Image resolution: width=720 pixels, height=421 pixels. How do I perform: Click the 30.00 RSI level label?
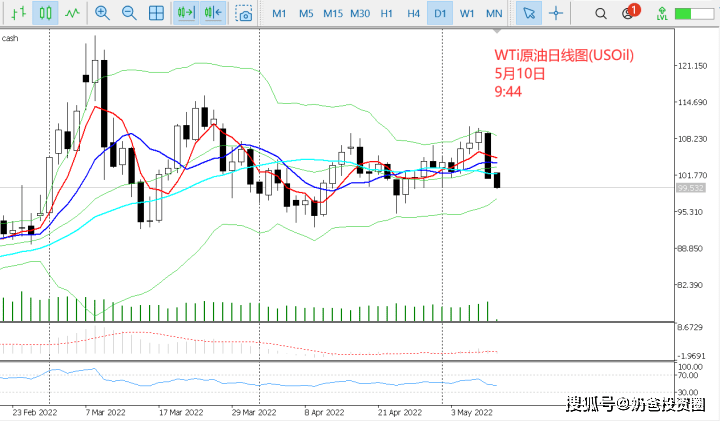(x=690, y=393)
